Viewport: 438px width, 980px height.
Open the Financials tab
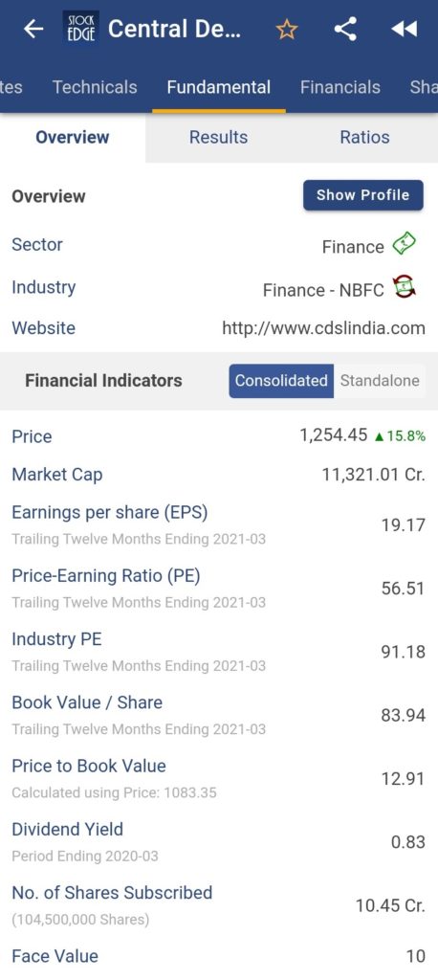pyautogui.click(x=339, y=87)
